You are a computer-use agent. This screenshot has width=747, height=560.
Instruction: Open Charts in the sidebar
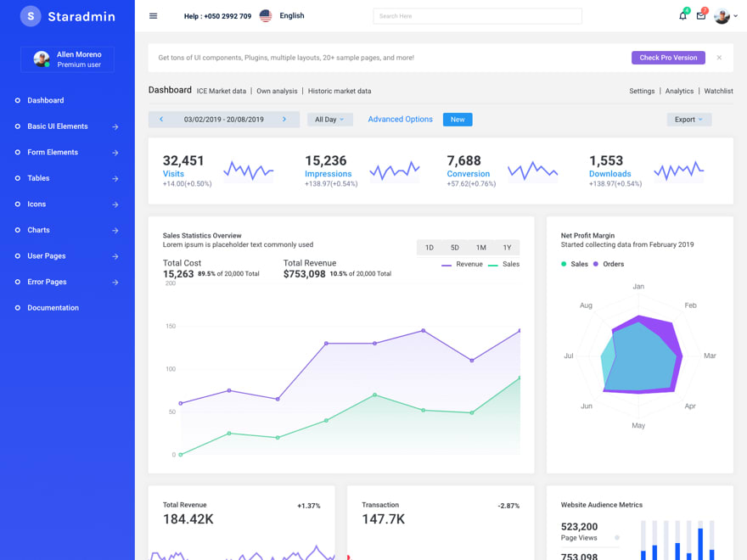tap(67, 230)
